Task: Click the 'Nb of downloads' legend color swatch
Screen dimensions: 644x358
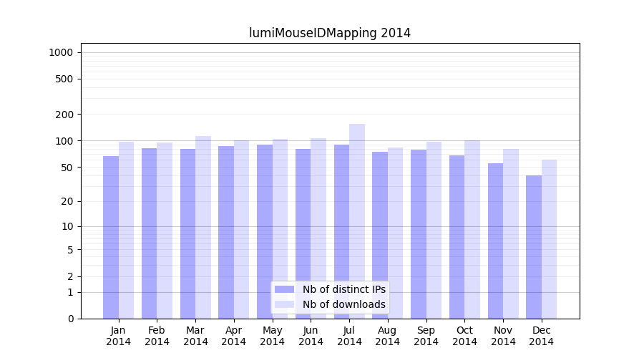Action: pos(284,304)
